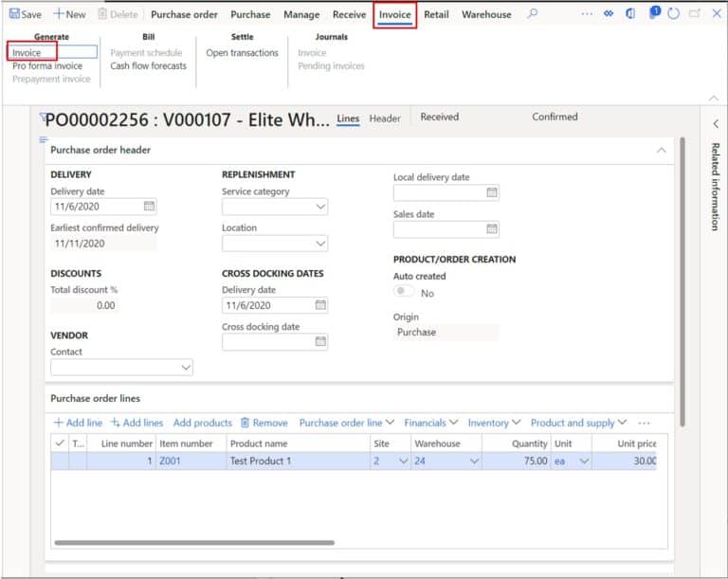Collapse the Purchase order header section
The height and width of the screenshot is (579, 728).
pyautogui.click(x=661, y=150)
